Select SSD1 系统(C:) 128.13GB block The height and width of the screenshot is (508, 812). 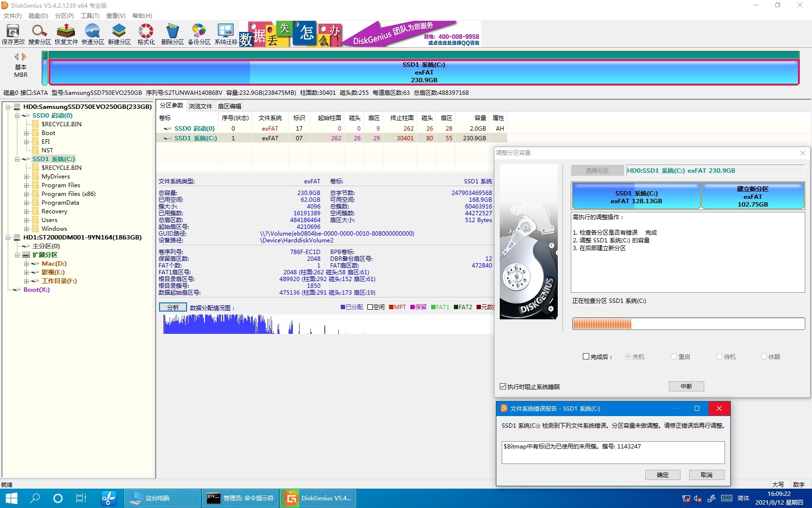(x=636, y=196)
